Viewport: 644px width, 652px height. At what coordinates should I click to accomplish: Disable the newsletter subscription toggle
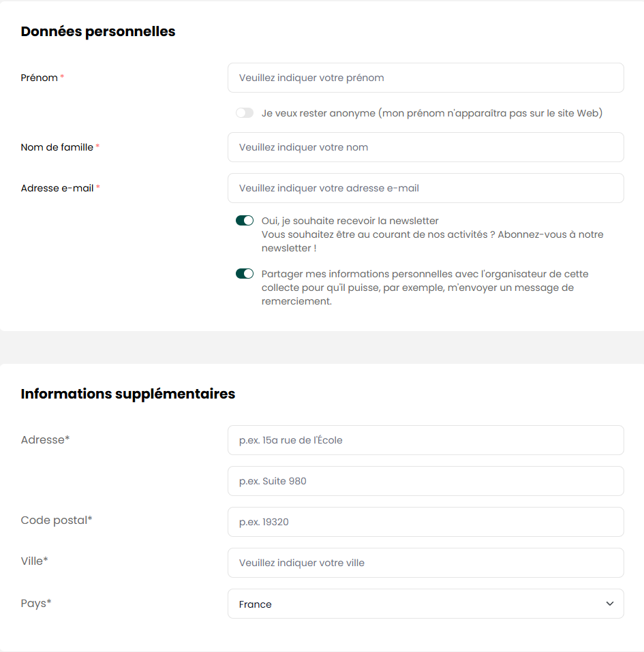click(245, 221)
